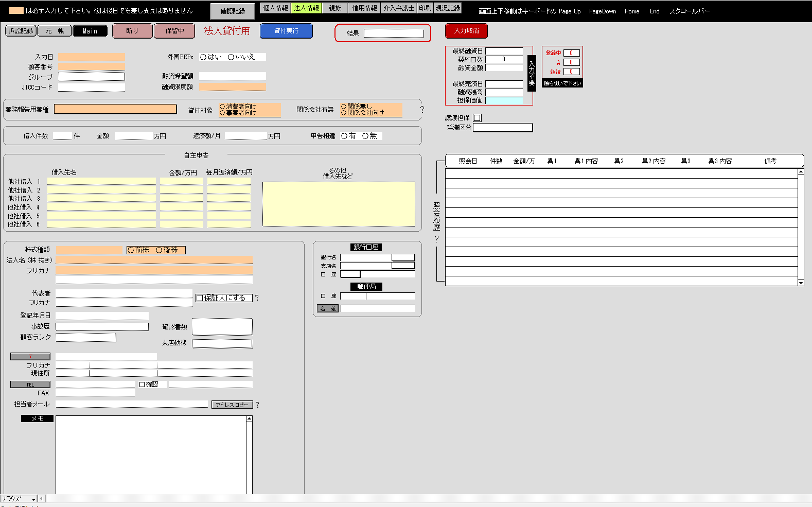Click the 代表者 name field
812x507 pixels.
(x=123, y=293)
